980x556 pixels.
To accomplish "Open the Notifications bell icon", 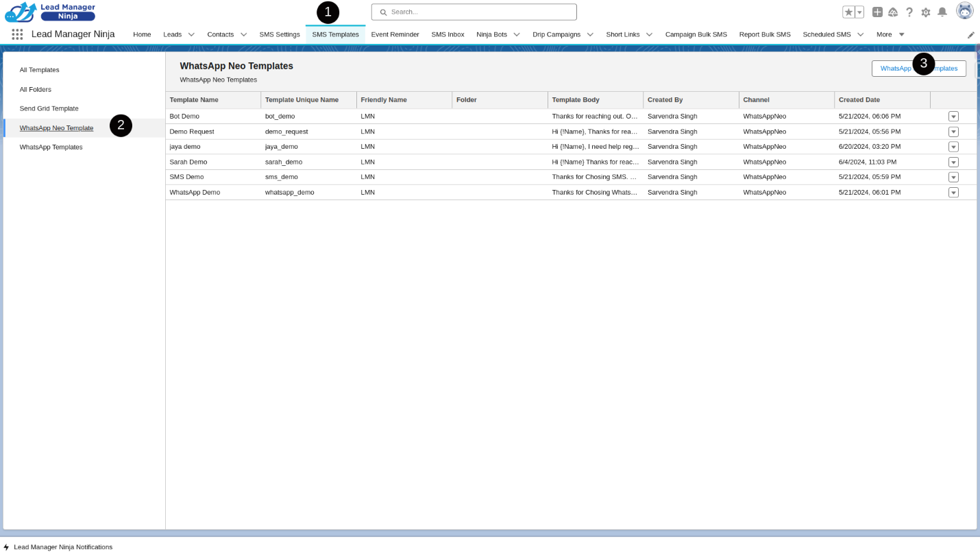I will (942, 12).
